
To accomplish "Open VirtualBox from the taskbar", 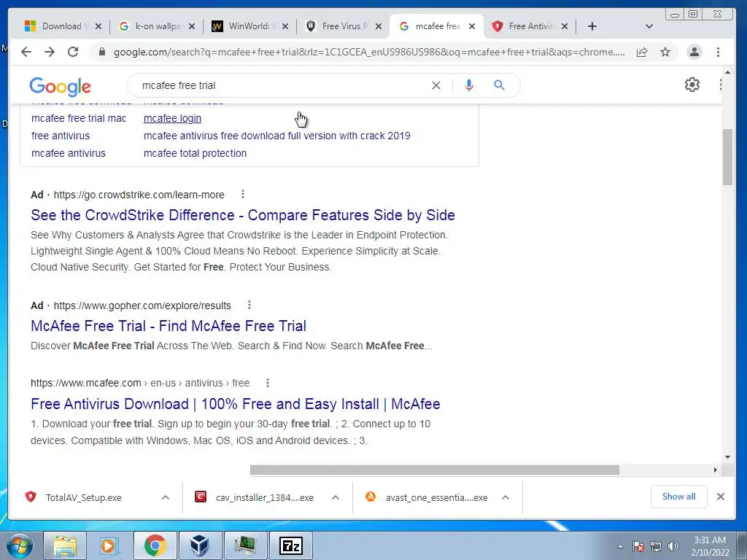I will 200,545.
